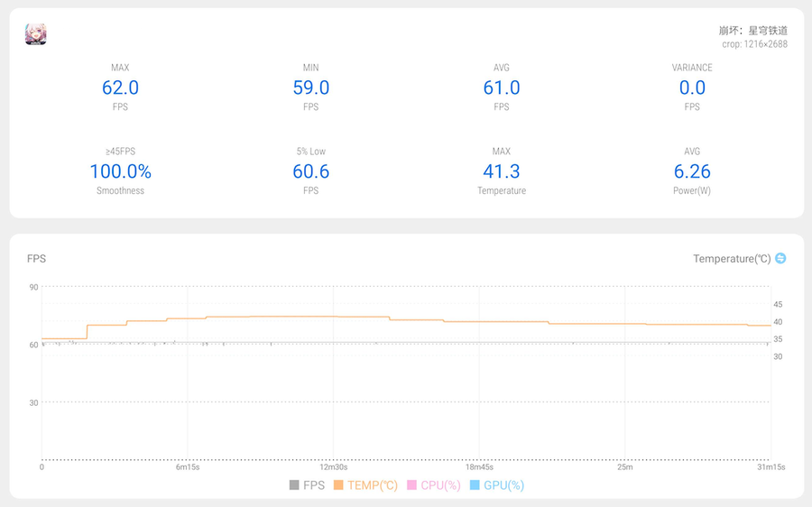Click the 崩坏：星穹铁道 game title
812x507 pixels.
(x=752, y=30)
